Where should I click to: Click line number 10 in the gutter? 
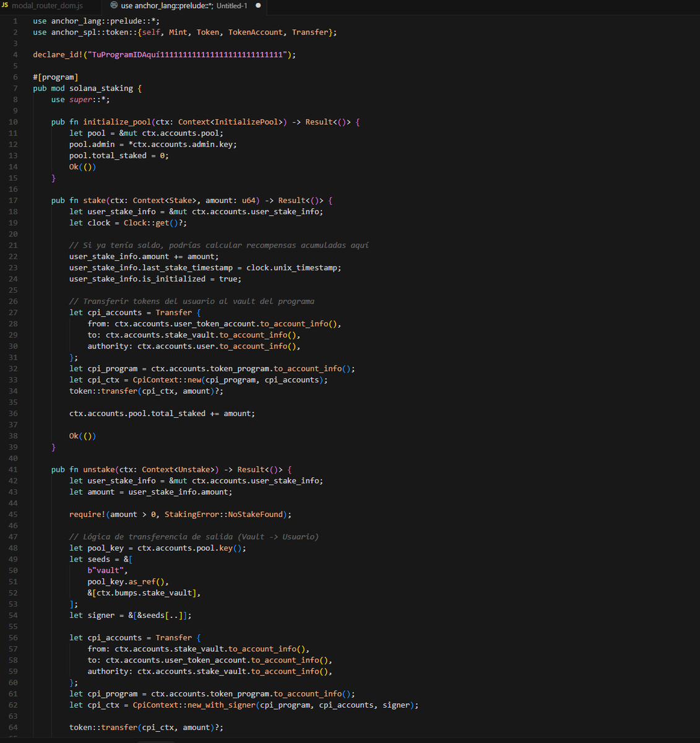tap(13, 122)
